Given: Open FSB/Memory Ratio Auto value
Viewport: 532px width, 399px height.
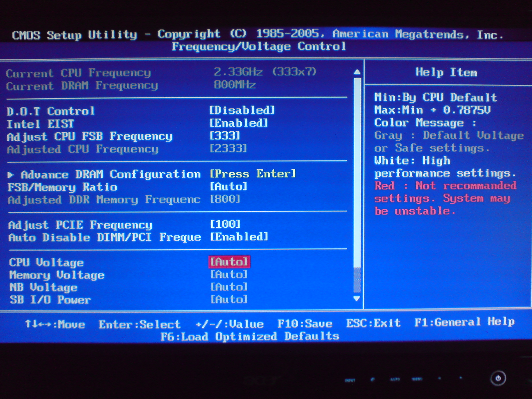Looking at the screenshot, I should coord(228,186).
